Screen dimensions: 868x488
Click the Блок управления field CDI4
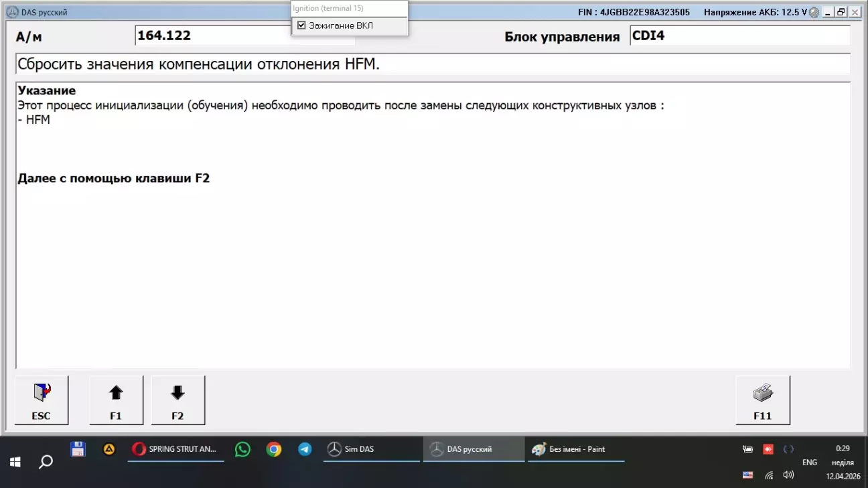pos(739,36)
